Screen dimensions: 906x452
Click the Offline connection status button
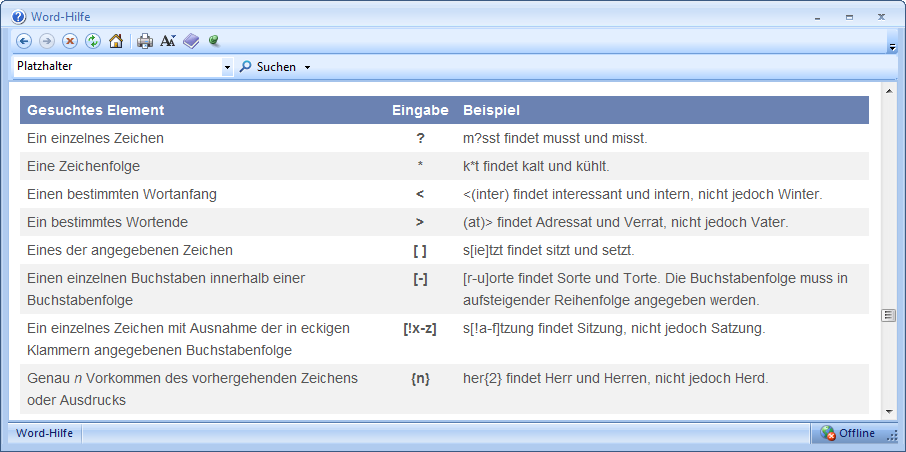pyautogui.click(x=849, y=433)
